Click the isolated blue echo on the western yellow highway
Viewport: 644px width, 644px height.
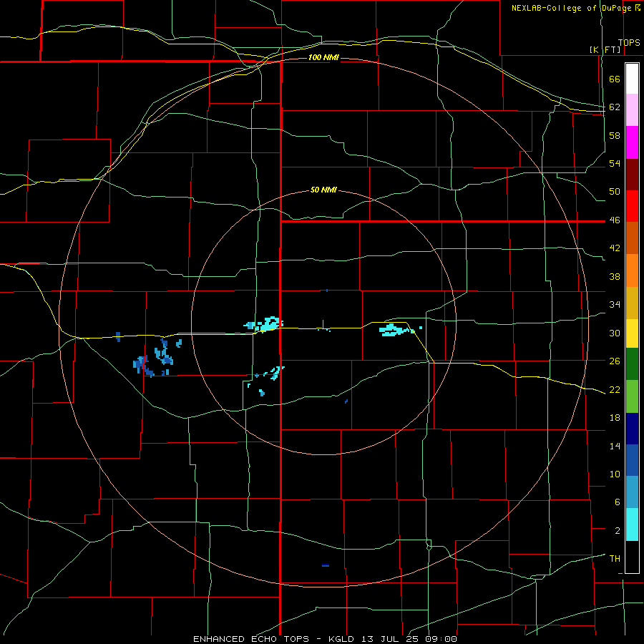pos(118,337)
